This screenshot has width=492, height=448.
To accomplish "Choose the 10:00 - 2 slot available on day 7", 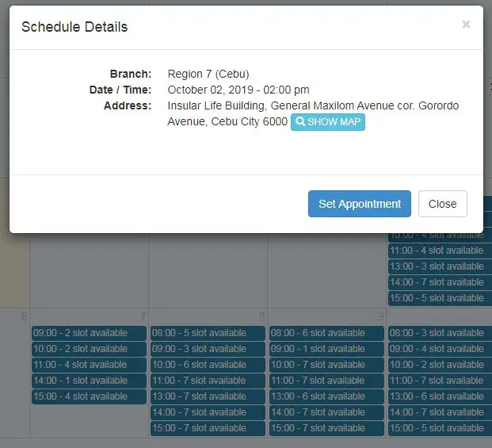I will pos(89,349).
